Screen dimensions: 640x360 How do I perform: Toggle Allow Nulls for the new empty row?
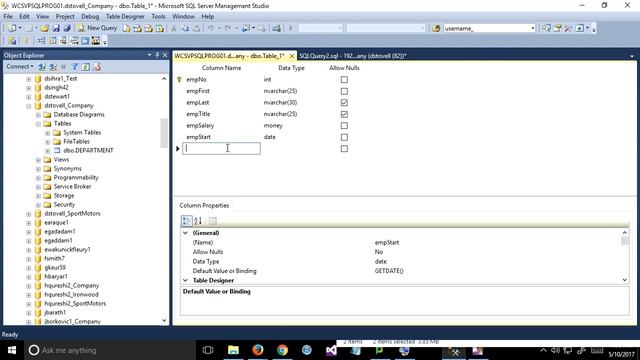(x=344, y=149)
